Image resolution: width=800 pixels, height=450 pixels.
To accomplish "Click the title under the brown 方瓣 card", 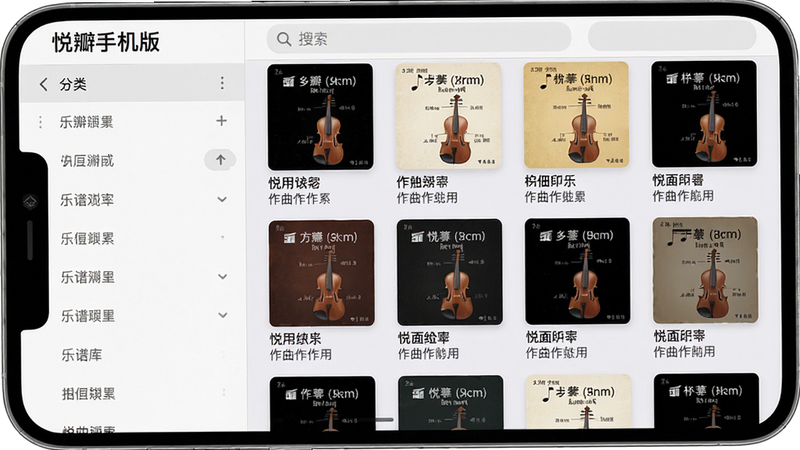I will click(x=295, y=339).
